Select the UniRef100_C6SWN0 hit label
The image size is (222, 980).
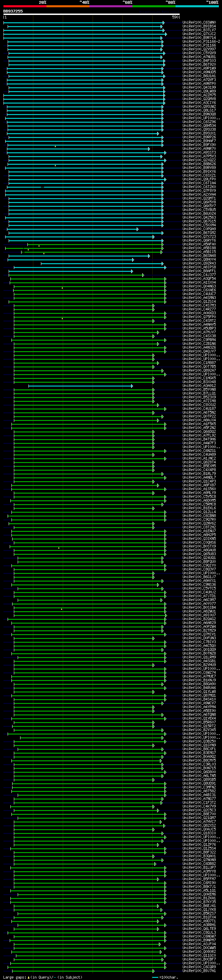(x=199, y=23)
